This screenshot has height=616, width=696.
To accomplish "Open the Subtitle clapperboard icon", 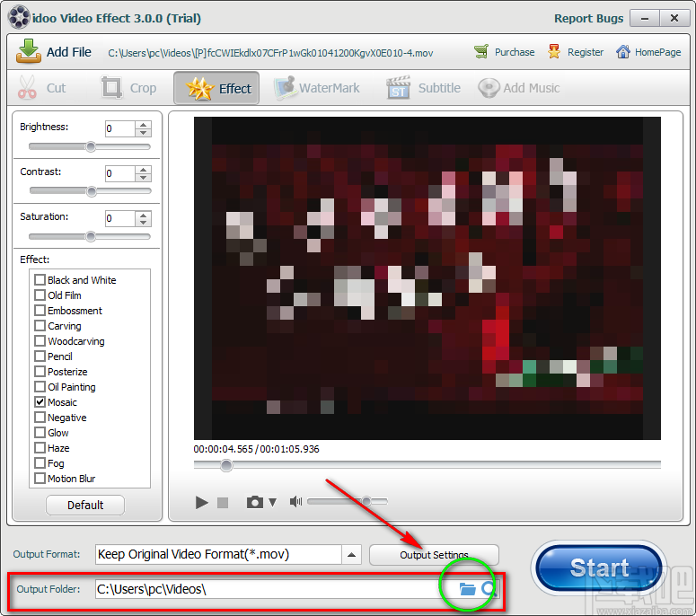I will click(x=398, y=87).
